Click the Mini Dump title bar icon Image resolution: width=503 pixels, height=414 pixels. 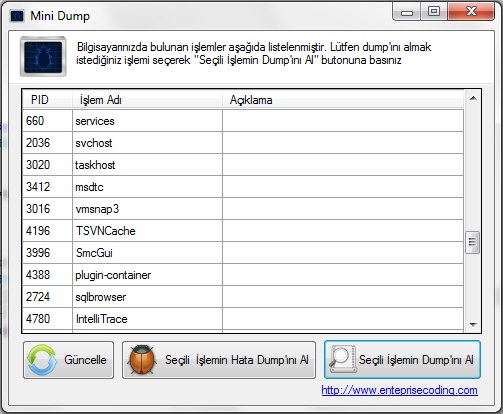tap(17, 16)
